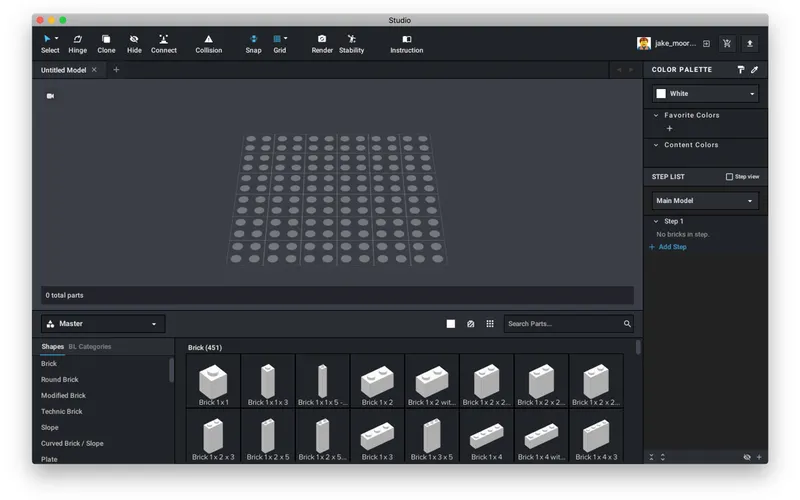800x500 pixels.
Task: Select Round Brick in shapes list
Action: pos(60,380)
